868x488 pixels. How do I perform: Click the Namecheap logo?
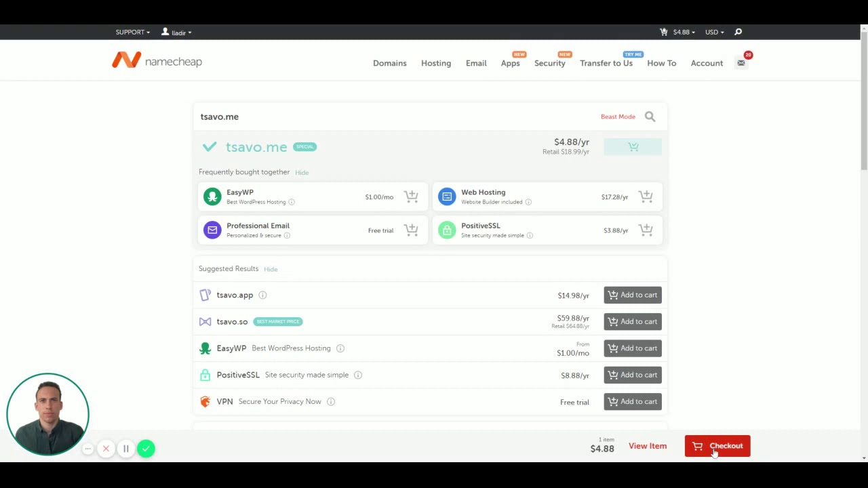[x=157, y=60]
